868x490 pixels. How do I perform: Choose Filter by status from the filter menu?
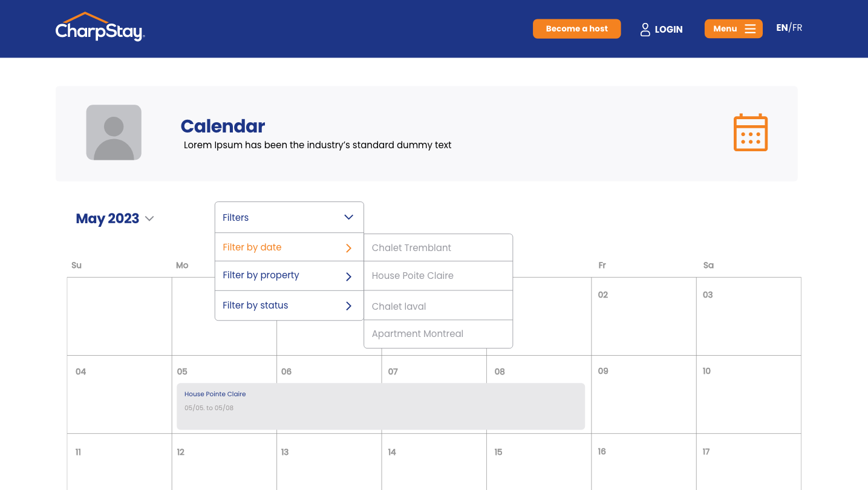256,305
